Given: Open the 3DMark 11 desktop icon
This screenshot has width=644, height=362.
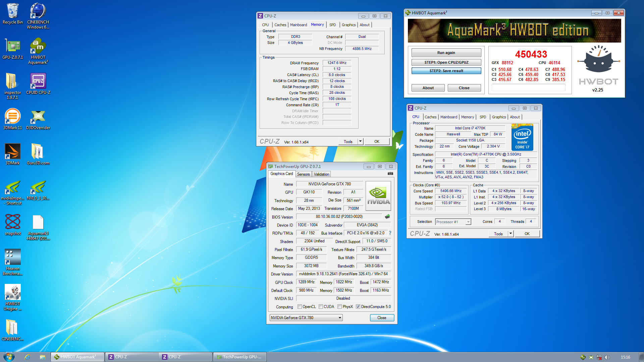Looking at the screenshot, I should click(13, 119).
